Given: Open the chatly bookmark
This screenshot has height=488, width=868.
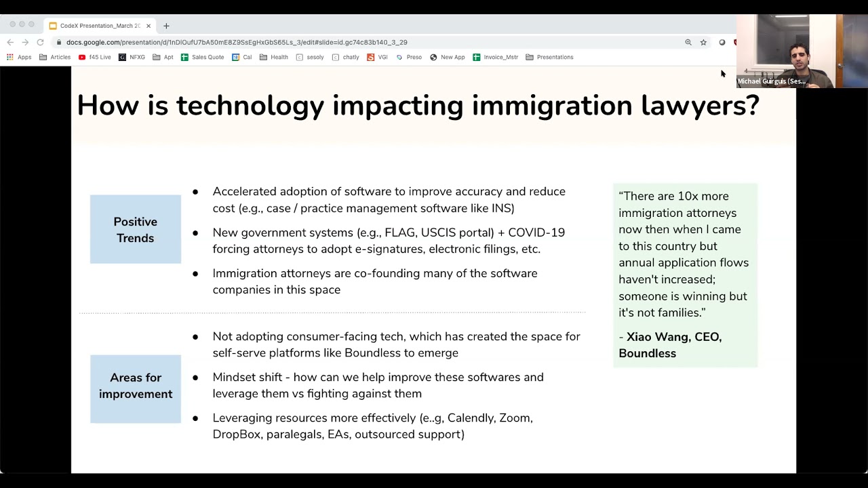Looking at the screenshot, I should tap(345, 57).
